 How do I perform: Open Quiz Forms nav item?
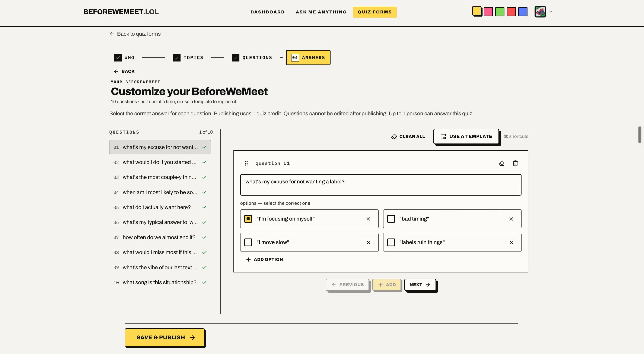(375, 12)
